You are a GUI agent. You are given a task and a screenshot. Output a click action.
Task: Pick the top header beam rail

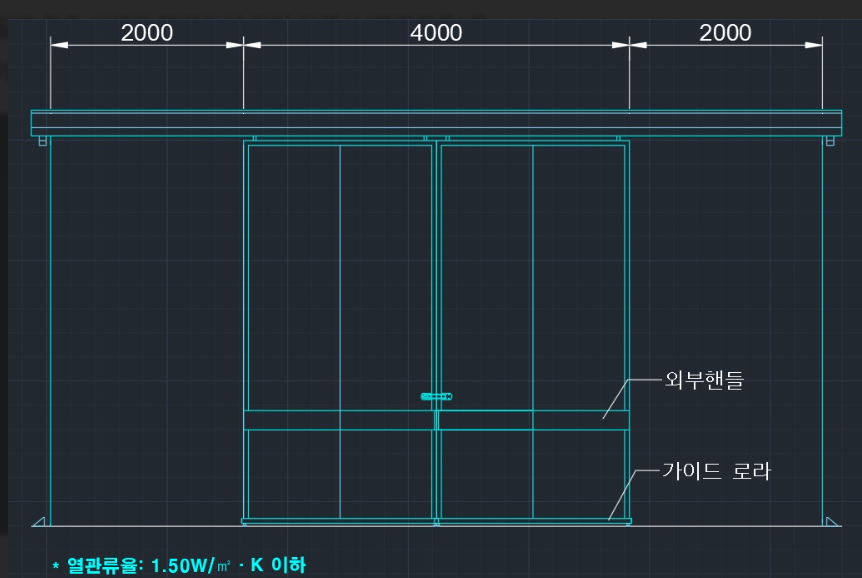[436, 123]
